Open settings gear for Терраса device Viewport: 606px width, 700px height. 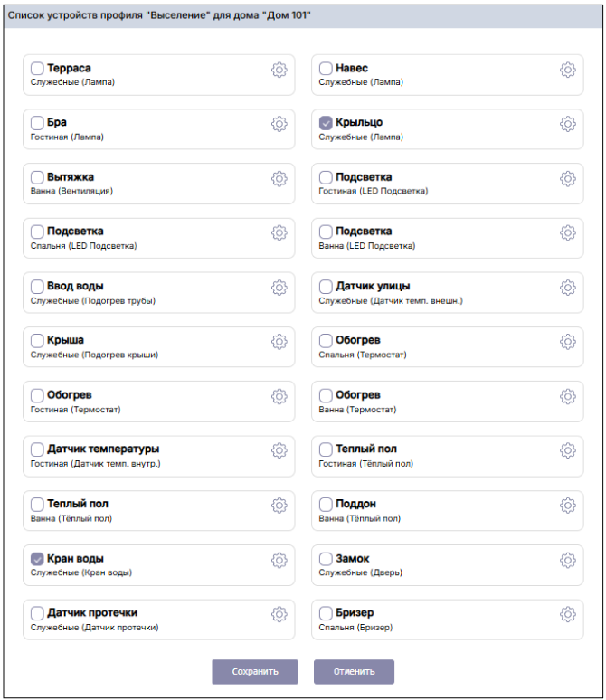click(279, 70)
